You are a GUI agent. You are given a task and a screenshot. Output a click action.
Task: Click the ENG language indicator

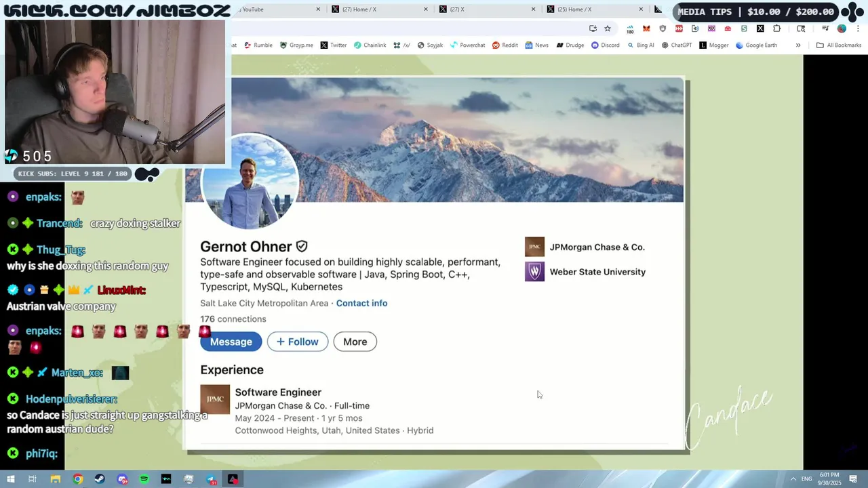806,479
